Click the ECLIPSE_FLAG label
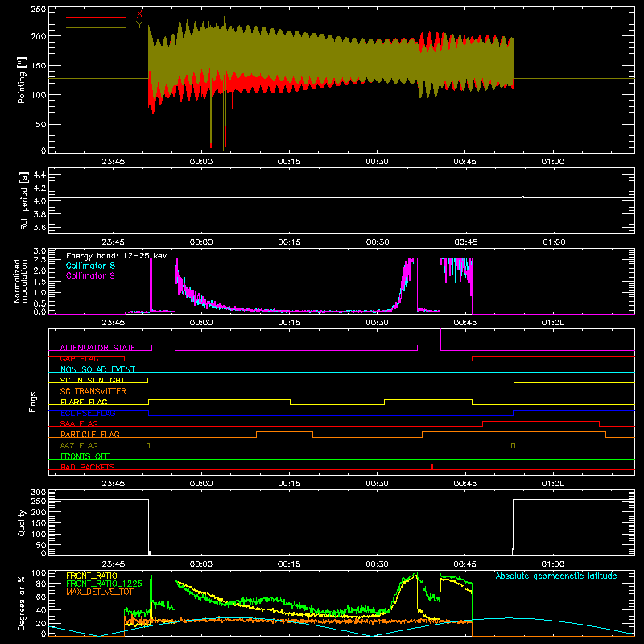 click(x=88, y=413)
